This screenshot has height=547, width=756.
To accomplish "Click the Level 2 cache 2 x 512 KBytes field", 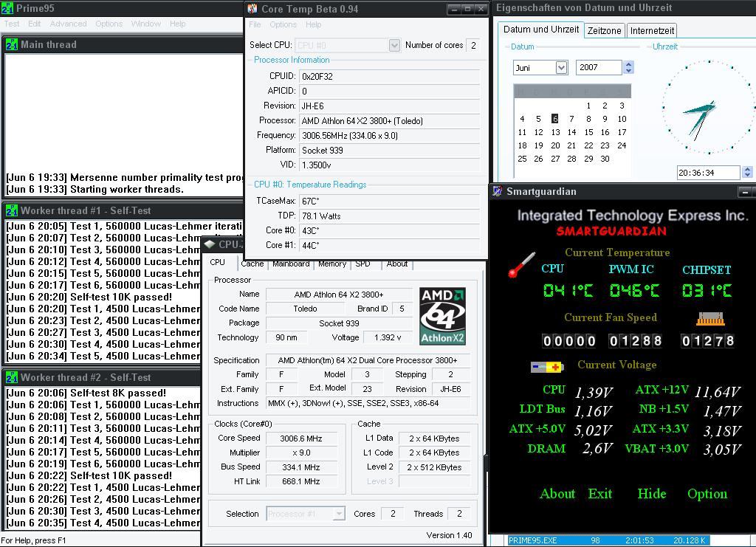I will [x=434, y=467].
